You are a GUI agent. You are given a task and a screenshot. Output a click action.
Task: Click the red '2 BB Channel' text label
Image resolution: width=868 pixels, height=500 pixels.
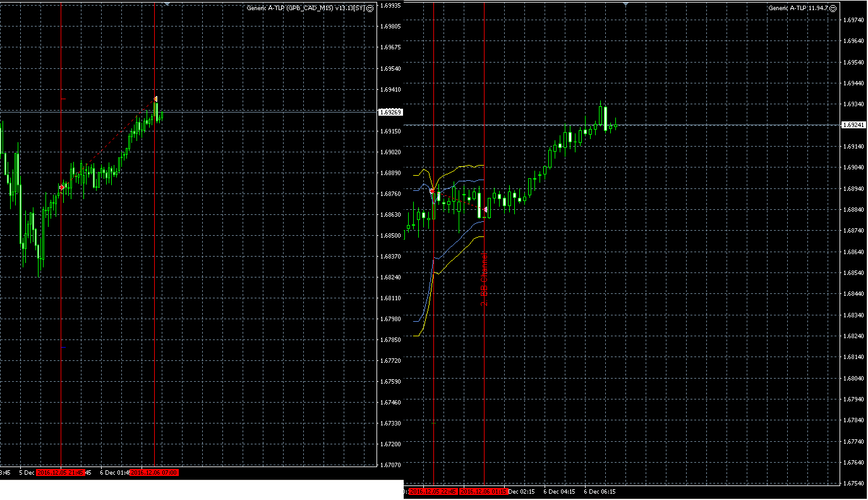pyautogui.click(x=485, y=280)
